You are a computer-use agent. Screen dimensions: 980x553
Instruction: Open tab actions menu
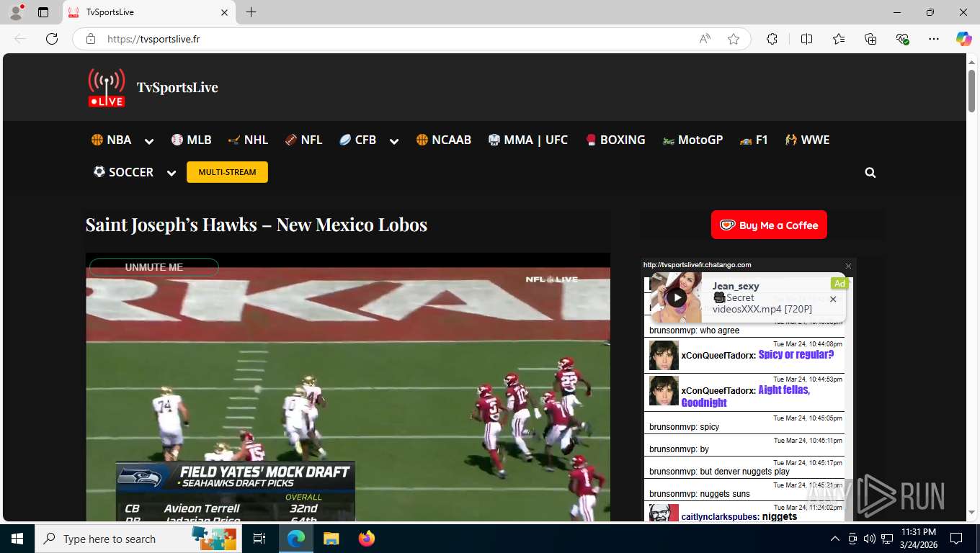(43, 12)
